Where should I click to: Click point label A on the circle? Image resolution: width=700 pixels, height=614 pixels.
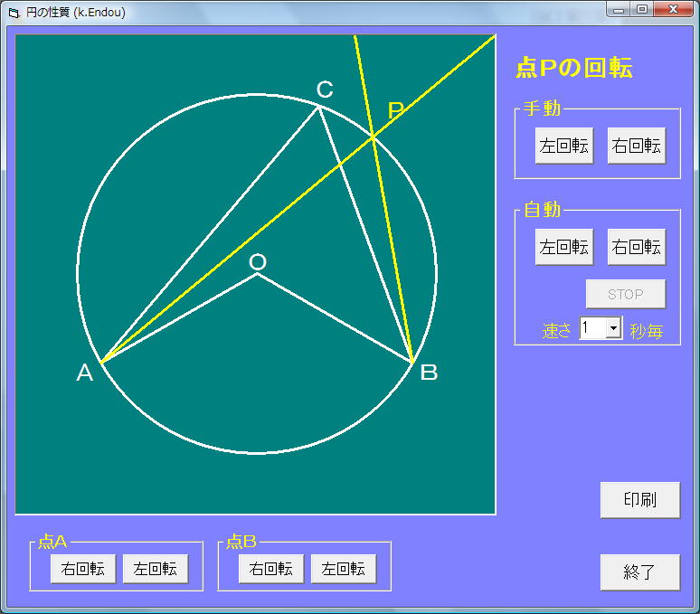[x=85, y=373]
